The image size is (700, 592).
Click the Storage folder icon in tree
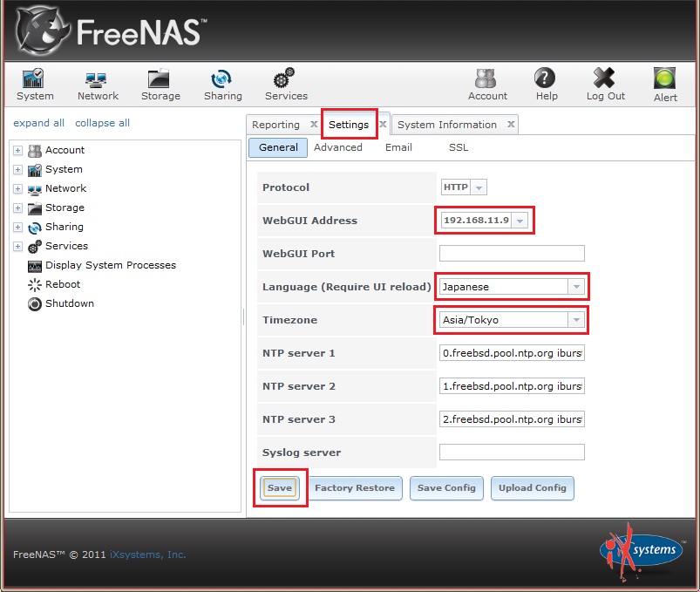coord(34,208)
